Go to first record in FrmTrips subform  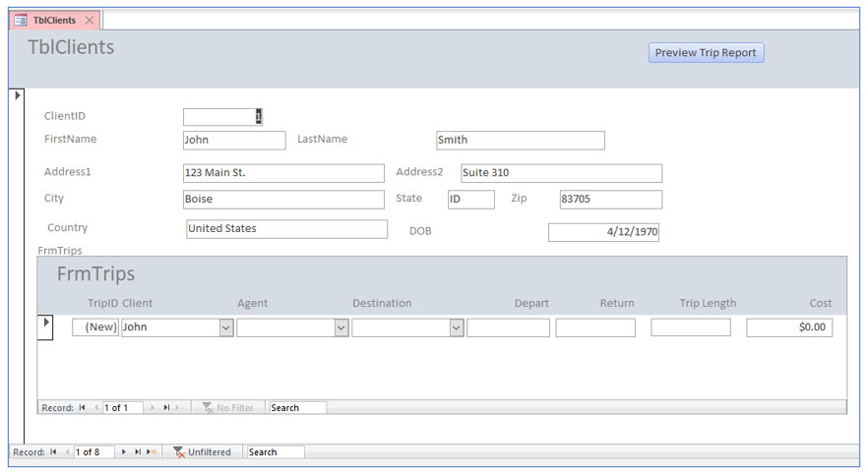tap(82, 408)
